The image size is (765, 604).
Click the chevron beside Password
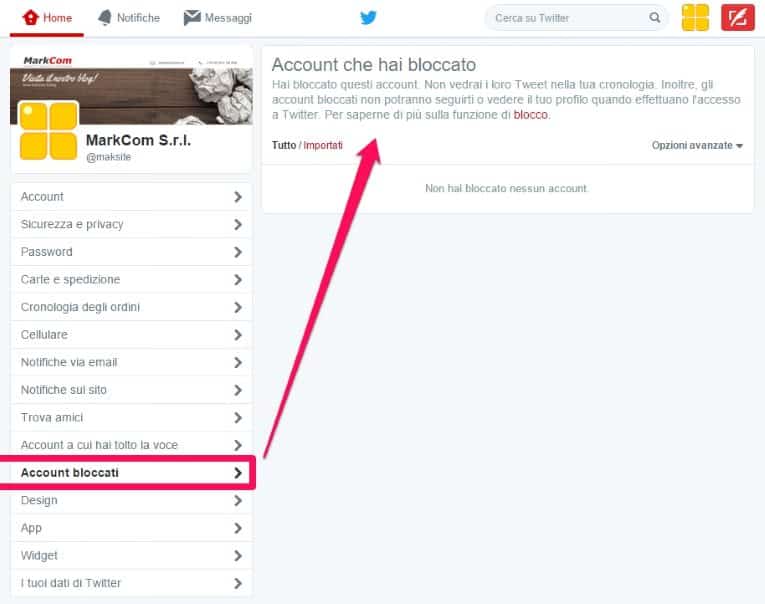pyautogui.click(x=238, y=252)
